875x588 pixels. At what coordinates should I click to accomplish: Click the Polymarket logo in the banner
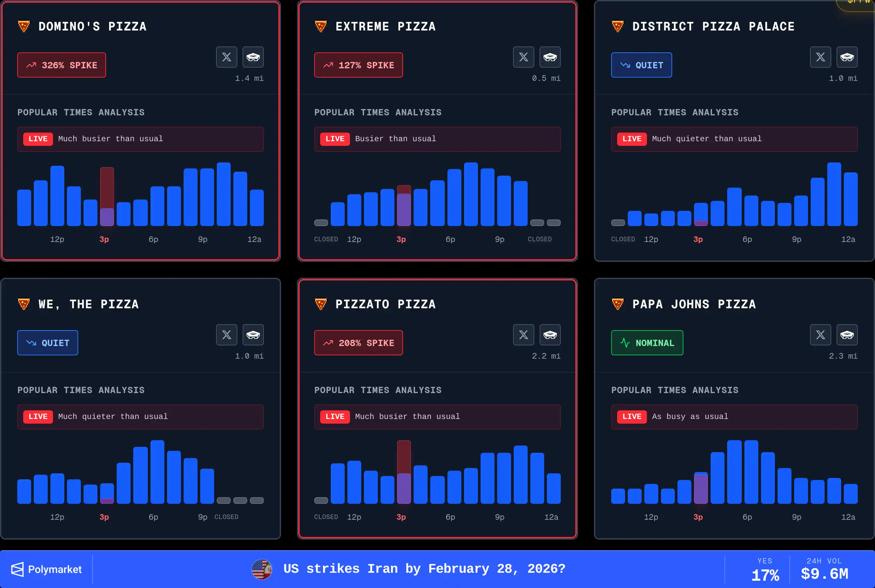click(x=46, y=569)
